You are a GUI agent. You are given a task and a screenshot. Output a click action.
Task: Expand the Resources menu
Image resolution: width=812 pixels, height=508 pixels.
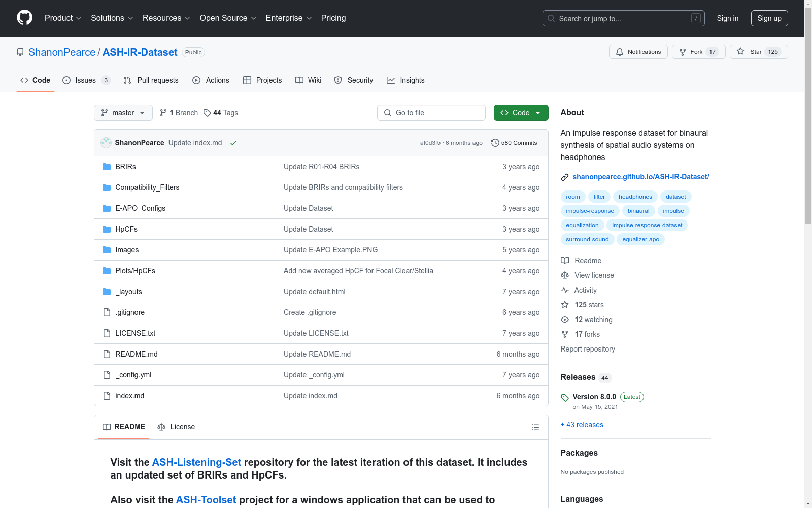(166, 18)
